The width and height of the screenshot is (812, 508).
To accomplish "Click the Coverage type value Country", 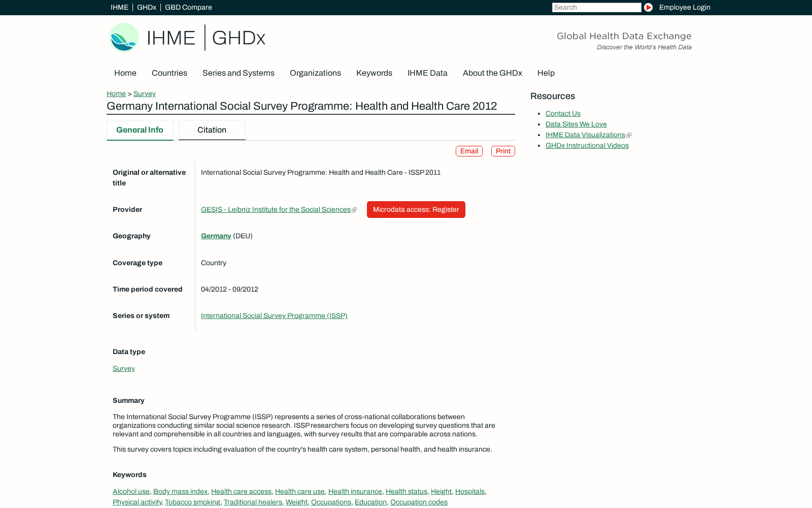I will point(214,263).
